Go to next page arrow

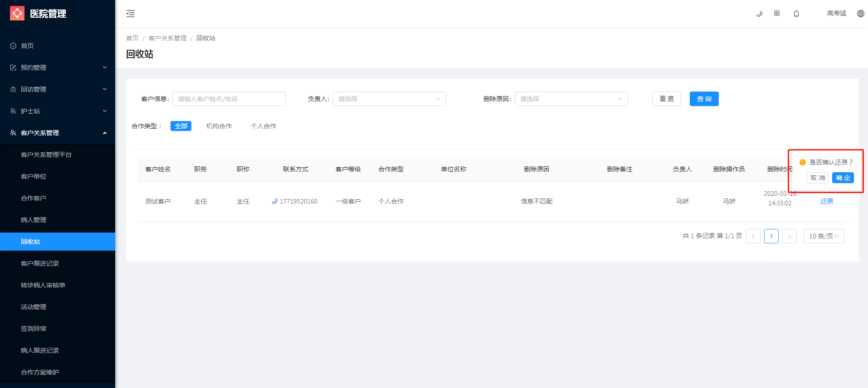click(790, 236)
